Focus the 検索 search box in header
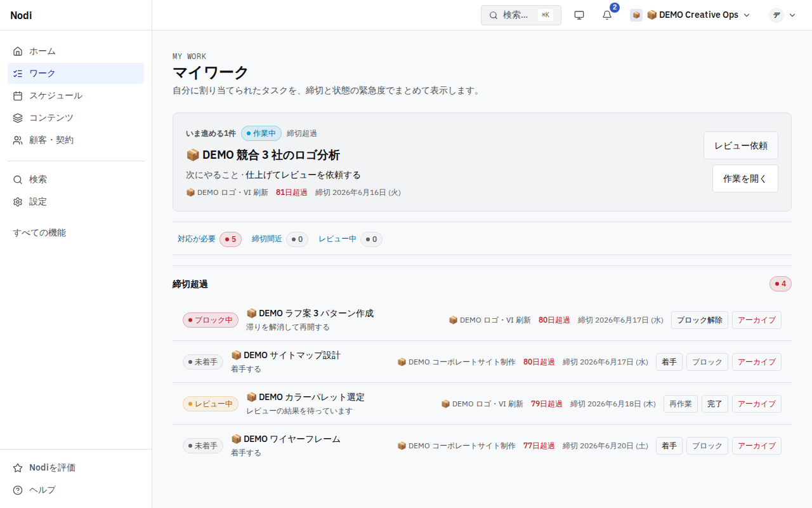Screen dimensions: 812x508 click(521, 15)
